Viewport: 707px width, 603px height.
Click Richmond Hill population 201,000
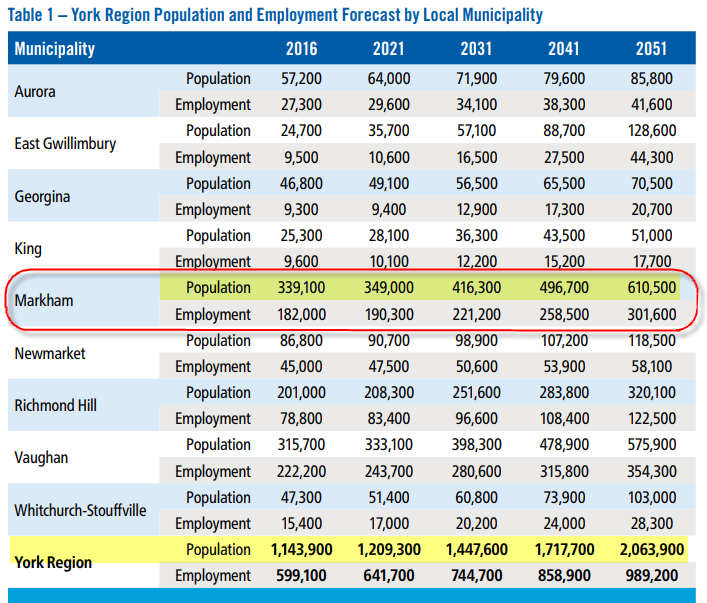pyautogui.click(x=301, y=392)
